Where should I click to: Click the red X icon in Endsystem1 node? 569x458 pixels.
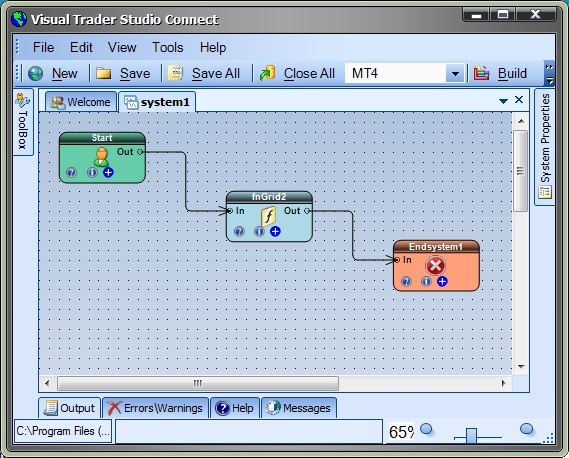point(435,266)
